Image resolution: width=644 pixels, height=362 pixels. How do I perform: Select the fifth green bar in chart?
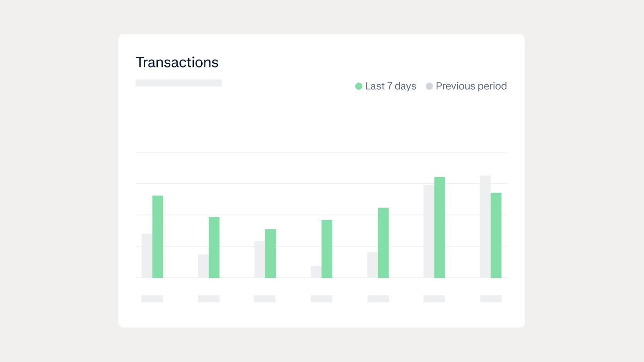383,243
